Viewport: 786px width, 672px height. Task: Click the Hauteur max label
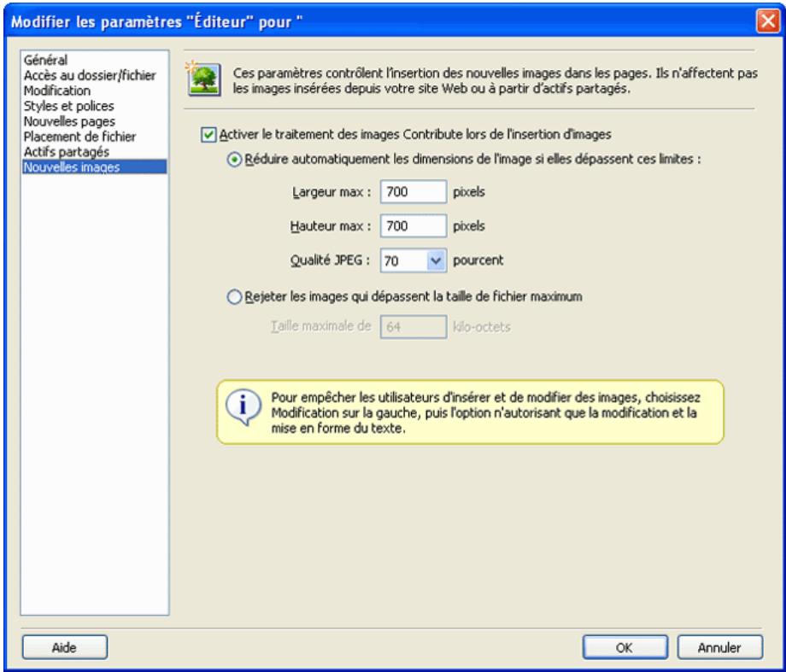pos(331,226)
